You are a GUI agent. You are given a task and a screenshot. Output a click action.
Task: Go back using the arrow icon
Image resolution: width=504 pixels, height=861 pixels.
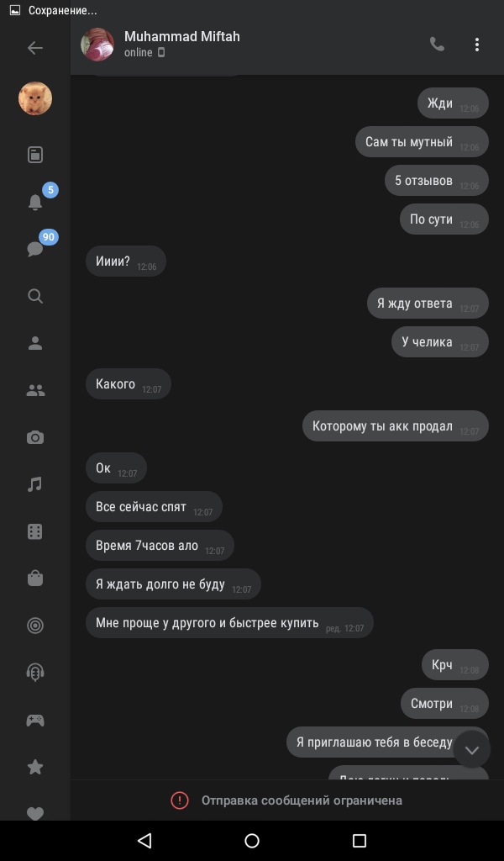tap(35, 48)
